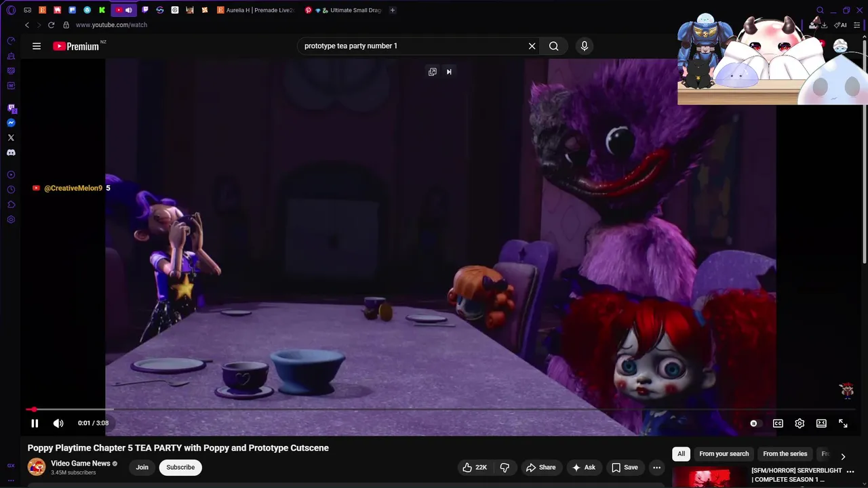This screenshot has width=868, height=488.
Task: Click the @CreativeMelon9 chat overlay name
Action: pos(73,188)
